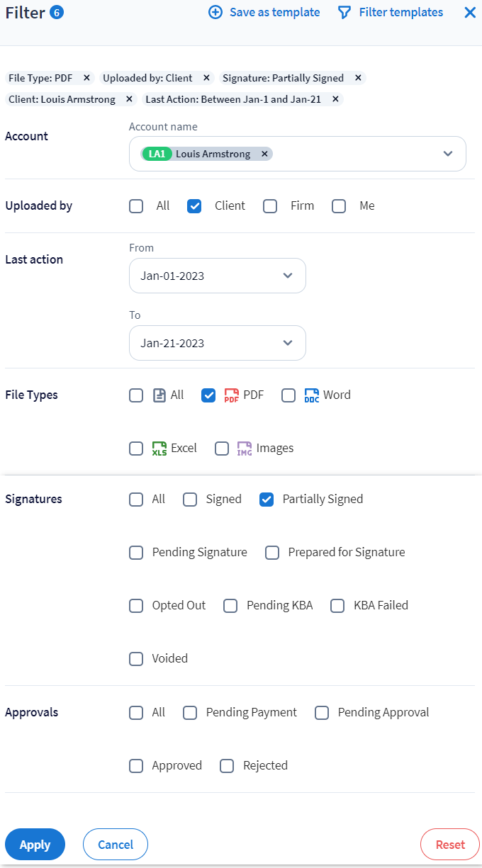This screenshot has width=482, height=868.
Task: Close the Filter panel
Action: (469, 13)
